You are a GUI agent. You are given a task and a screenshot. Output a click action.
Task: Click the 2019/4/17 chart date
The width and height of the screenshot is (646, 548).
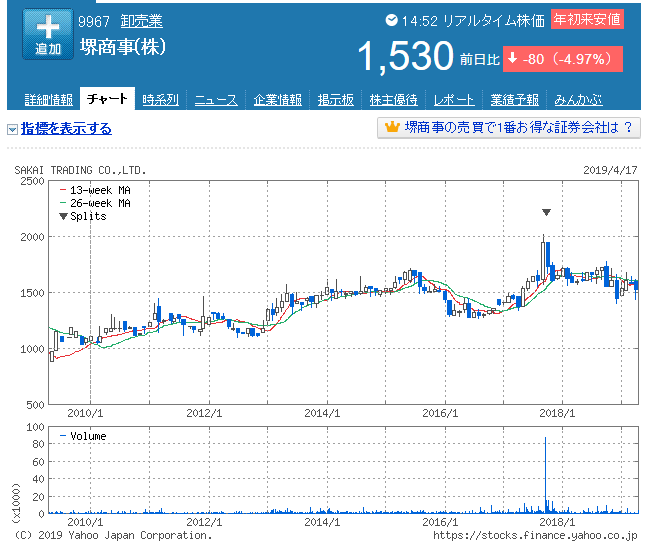(610, 170)
